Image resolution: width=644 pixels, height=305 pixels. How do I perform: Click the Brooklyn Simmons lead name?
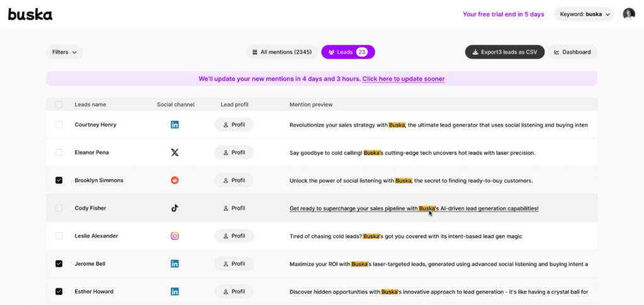pyautogui.click(x=99, y=180)
